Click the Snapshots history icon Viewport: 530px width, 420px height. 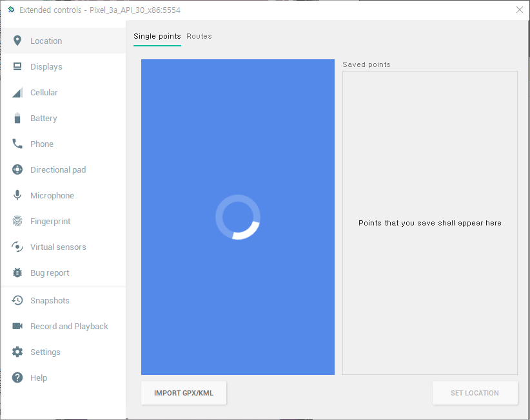(x=17, y=300)
